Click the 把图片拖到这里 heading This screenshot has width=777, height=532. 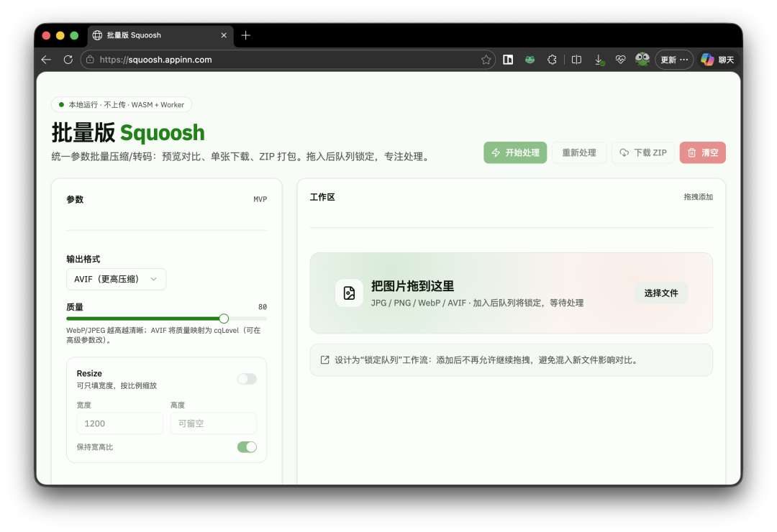click(412, 286)
